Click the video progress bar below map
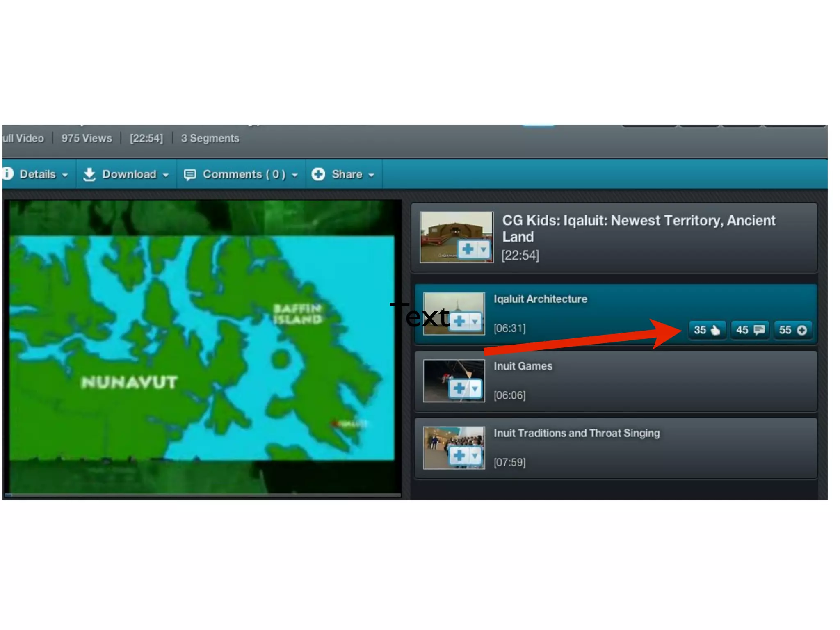840x630 pixels. [203, 495]
